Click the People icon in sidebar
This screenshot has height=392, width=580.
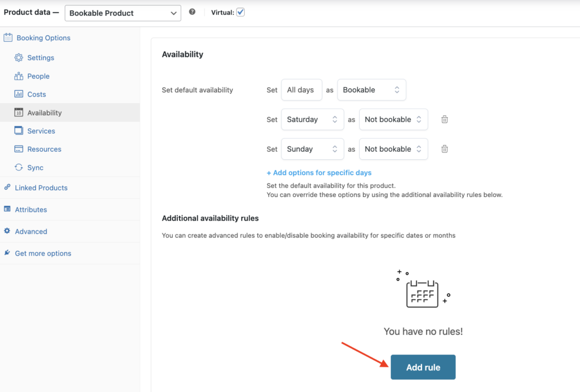(x=19, y=76)
